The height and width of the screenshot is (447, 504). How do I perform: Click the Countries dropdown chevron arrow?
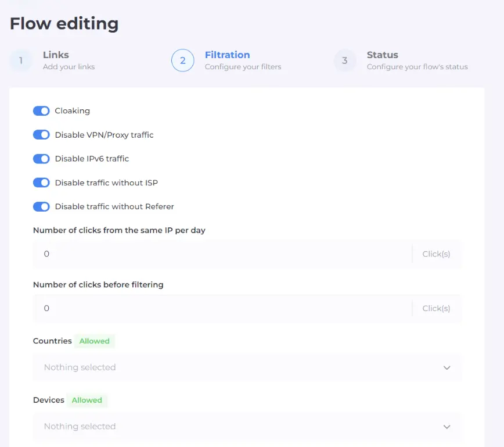447,367
